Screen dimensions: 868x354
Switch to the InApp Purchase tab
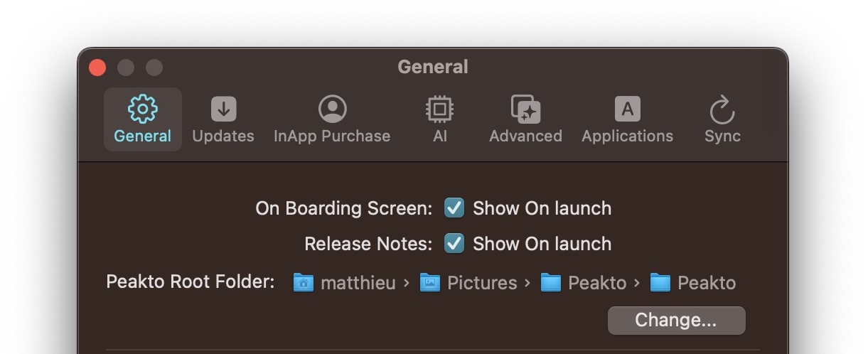click(332, 119)
